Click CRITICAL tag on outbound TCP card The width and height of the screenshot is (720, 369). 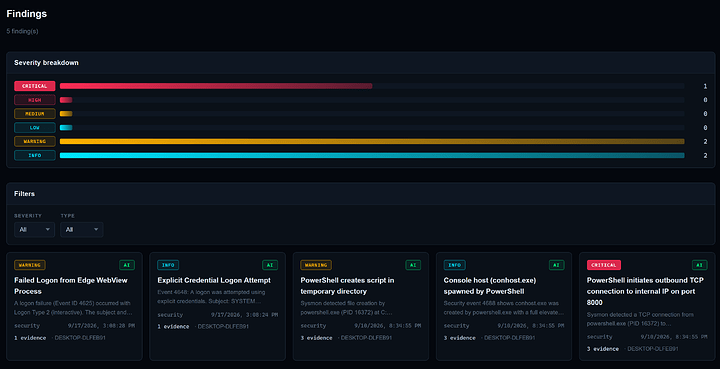tap(604, 265)
